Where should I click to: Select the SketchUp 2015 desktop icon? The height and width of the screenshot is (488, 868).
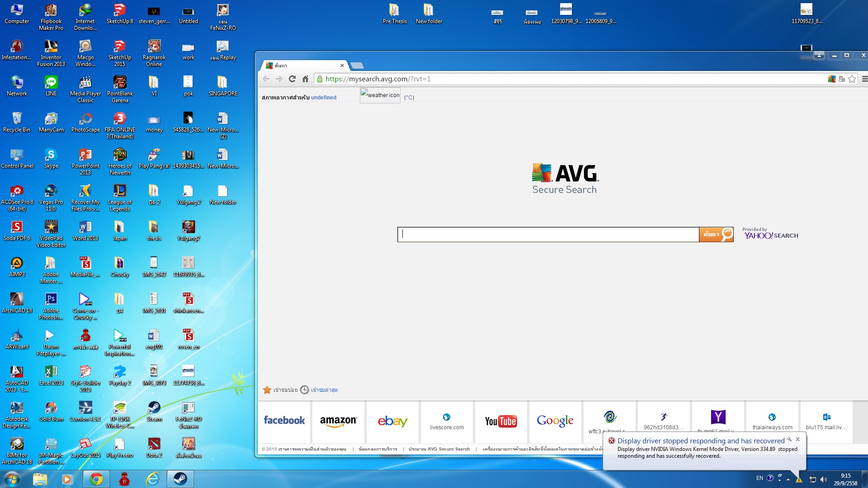click(120, 53)
